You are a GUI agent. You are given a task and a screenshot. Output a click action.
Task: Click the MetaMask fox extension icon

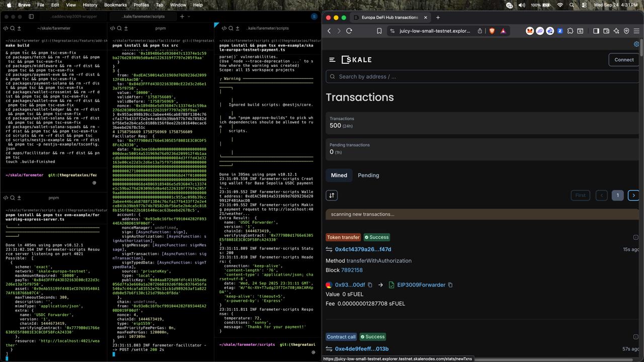(529, 31)
